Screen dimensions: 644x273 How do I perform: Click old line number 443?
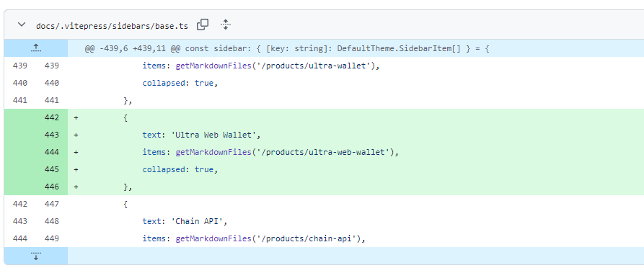(20, 221)
